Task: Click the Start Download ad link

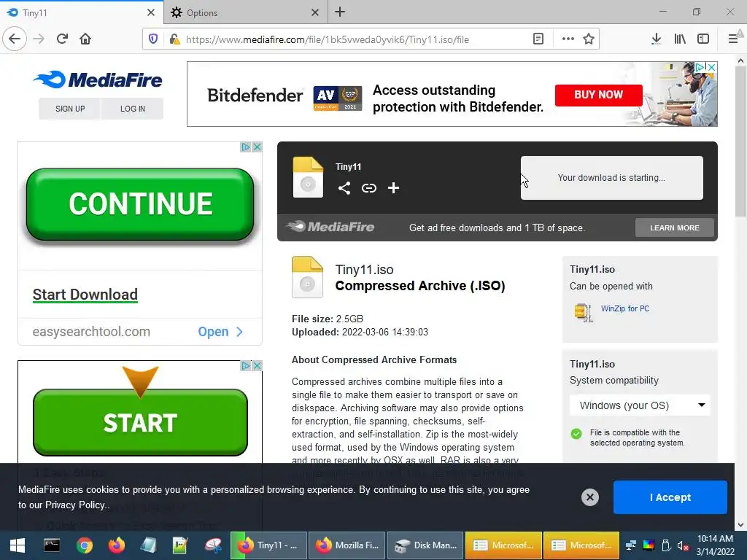Action: point(85,295)
